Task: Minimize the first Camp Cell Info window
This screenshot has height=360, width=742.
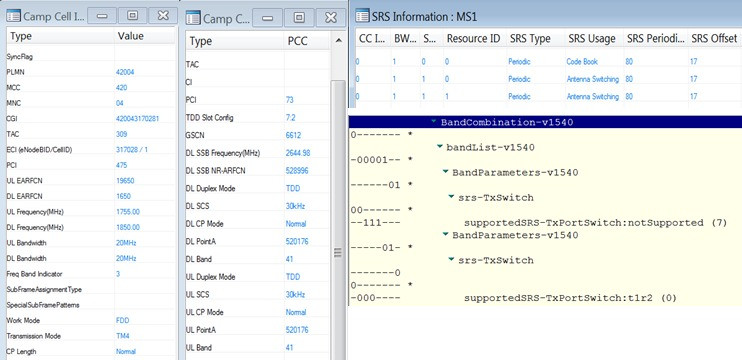Action: [102, 16]
